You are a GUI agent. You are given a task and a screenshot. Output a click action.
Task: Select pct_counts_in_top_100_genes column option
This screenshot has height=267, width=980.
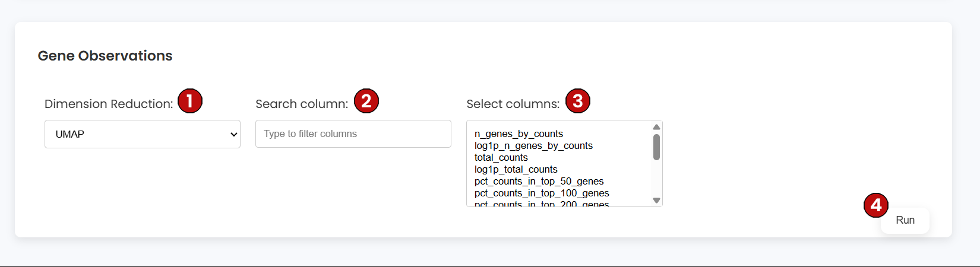pos(542,193)
